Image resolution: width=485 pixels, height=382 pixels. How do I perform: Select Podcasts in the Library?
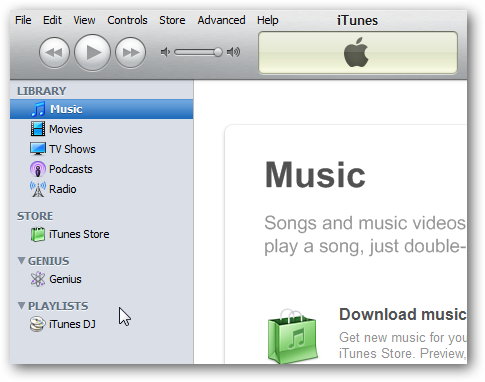[101, 169]
